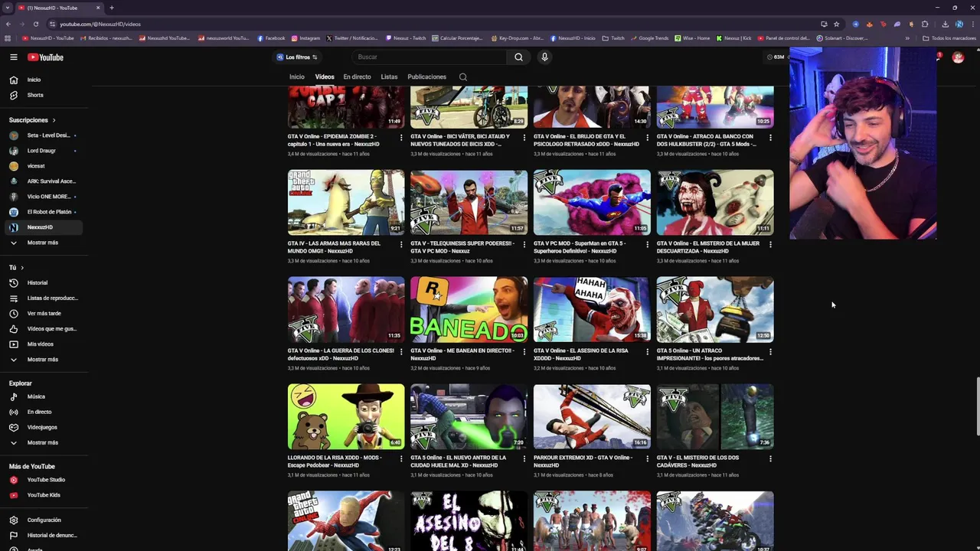Switch to the Inicio channel tab
This screenshot has height=551, width=980.
point(297,77)
